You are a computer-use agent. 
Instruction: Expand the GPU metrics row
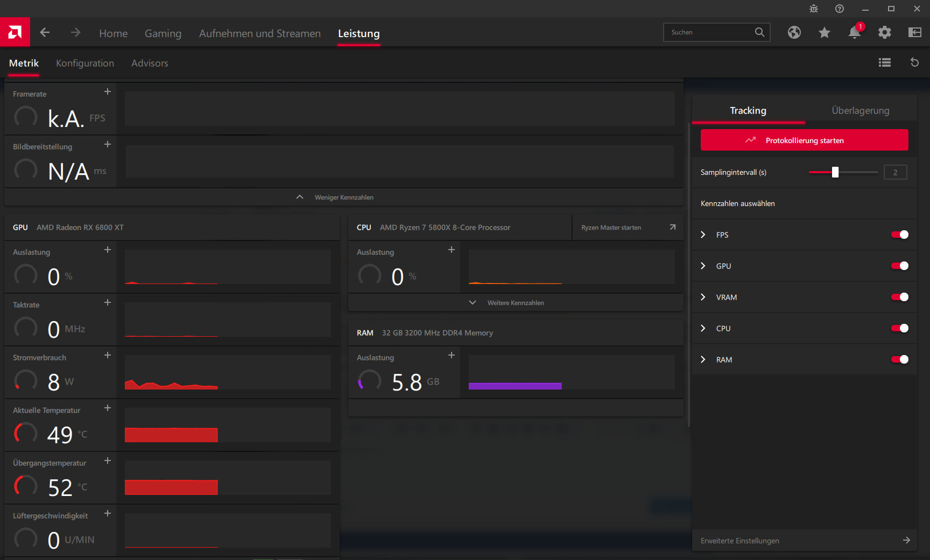[703, 266]
